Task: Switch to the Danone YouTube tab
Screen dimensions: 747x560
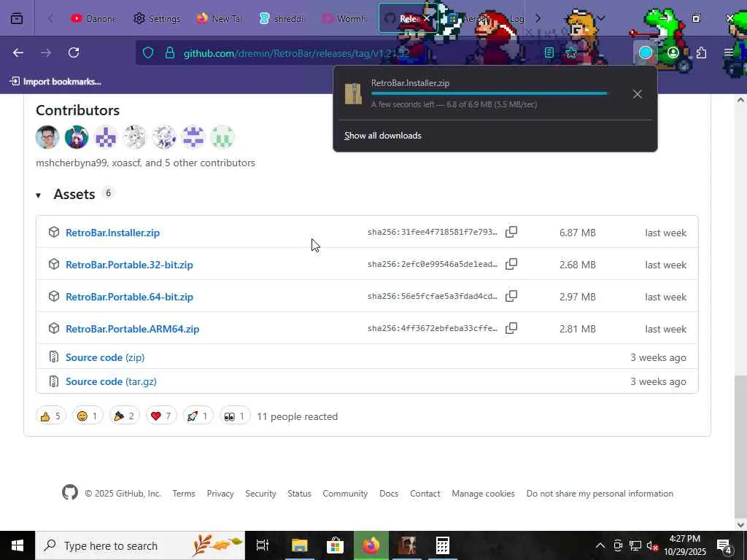Action: coord(93,18)
